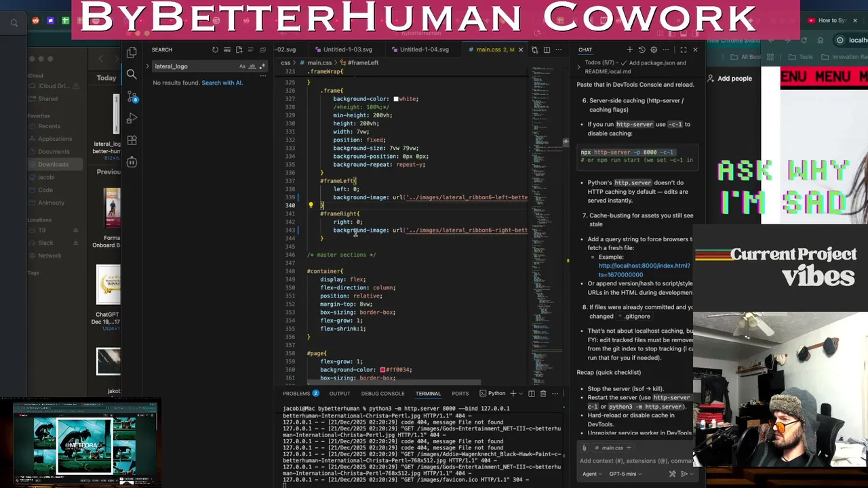868x488 pixels.
Task: Click the lightbulb code action icon
Action: click(x=311, y=205)
